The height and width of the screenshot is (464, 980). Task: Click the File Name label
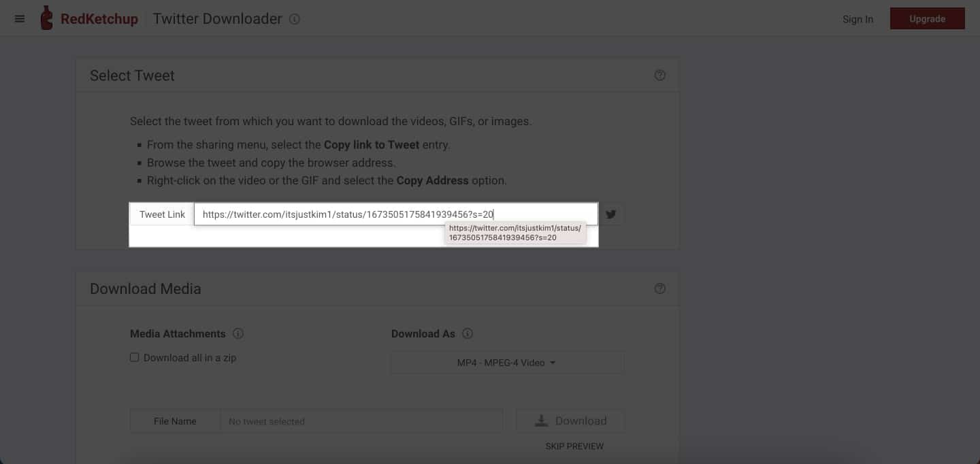coord(175,421)
